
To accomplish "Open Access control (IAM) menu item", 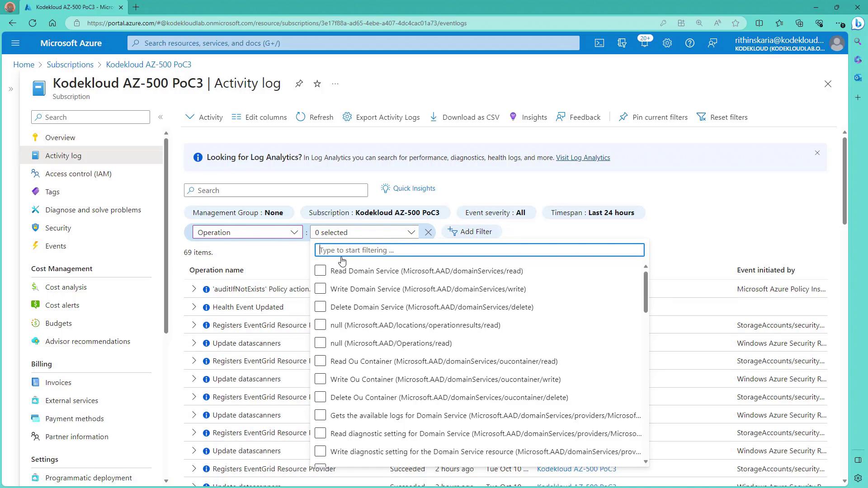I will (78, 174).
